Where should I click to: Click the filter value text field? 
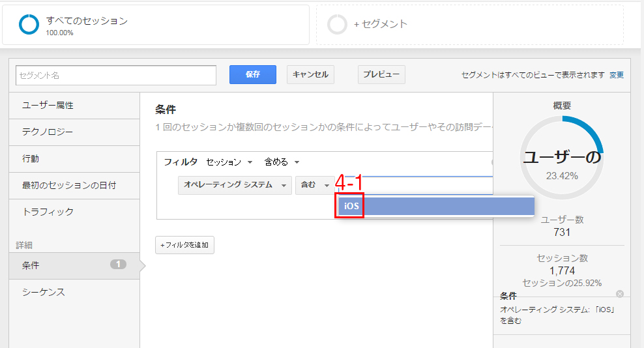click(x=415, y=185)
